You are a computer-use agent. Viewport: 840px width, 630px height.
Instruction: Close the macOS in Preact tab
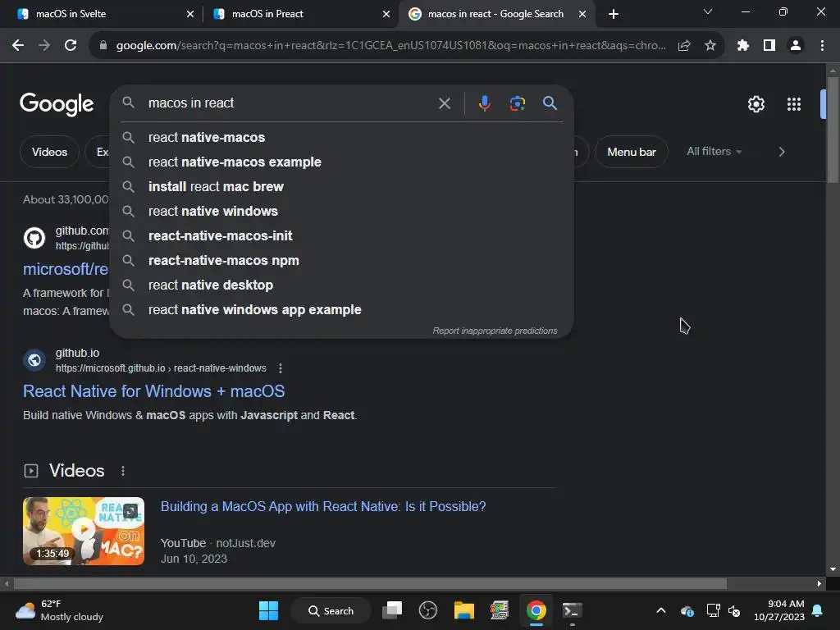tap(386, 14)
